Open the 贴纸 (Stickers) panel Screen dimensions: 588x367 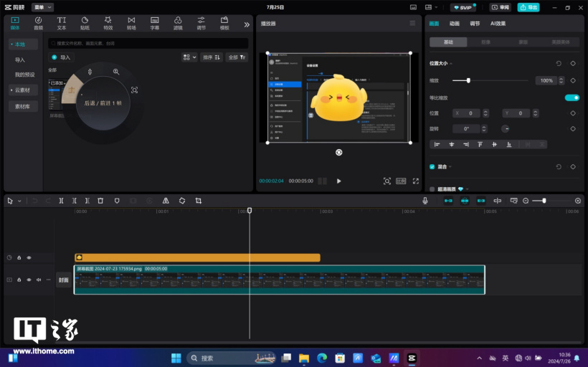point(85,23)
